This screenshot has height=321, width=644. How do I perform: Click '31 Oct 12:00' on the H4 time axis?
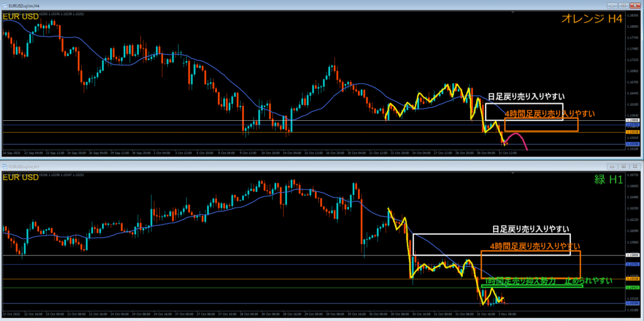508,153
